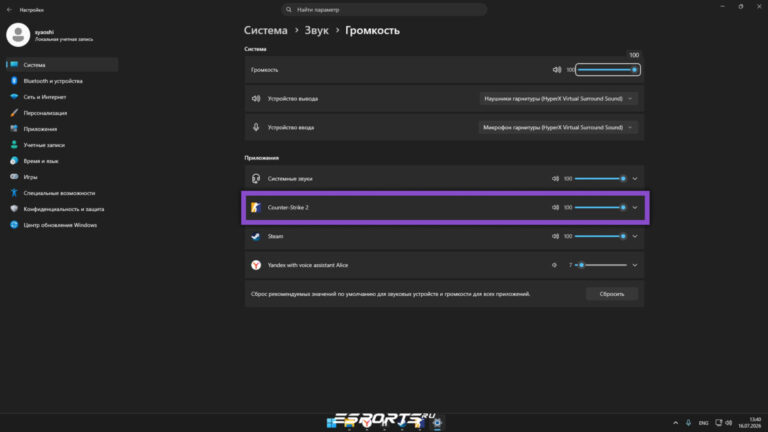Click the headset icon for Системные звуки
Screen dimensions: 768x432
pyautogui.click(x=256, y=178)
